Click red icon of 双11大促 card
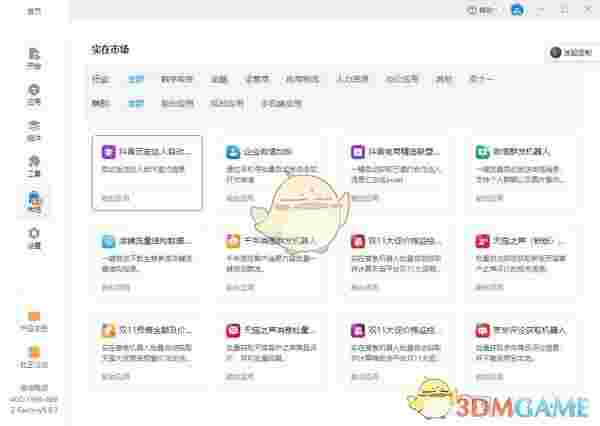Screen dimensions: 600x426 pos(358,241)
